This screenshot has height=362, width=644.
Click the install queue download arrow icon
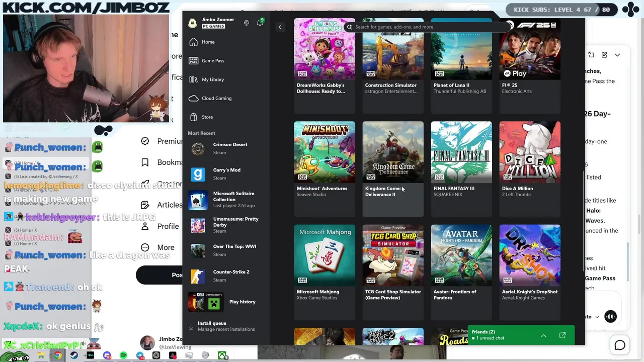pos(191,327)
